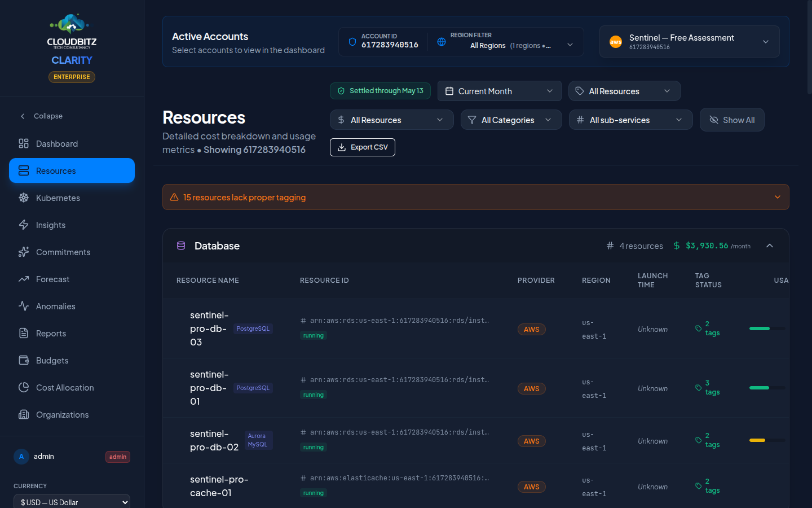Expand the 15 resources lack tagging warning

[476, 197]
